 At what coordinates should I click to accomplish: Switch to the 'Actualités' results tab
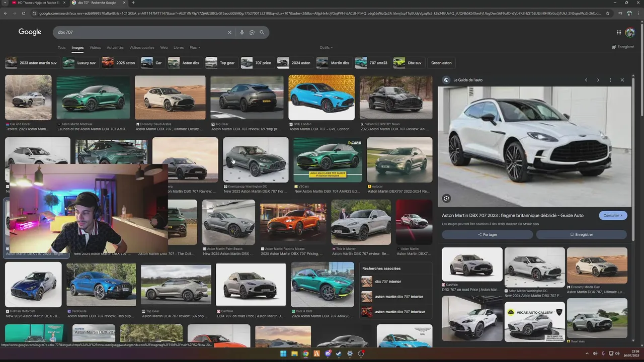pyautogui.click(x=115, y=48)
